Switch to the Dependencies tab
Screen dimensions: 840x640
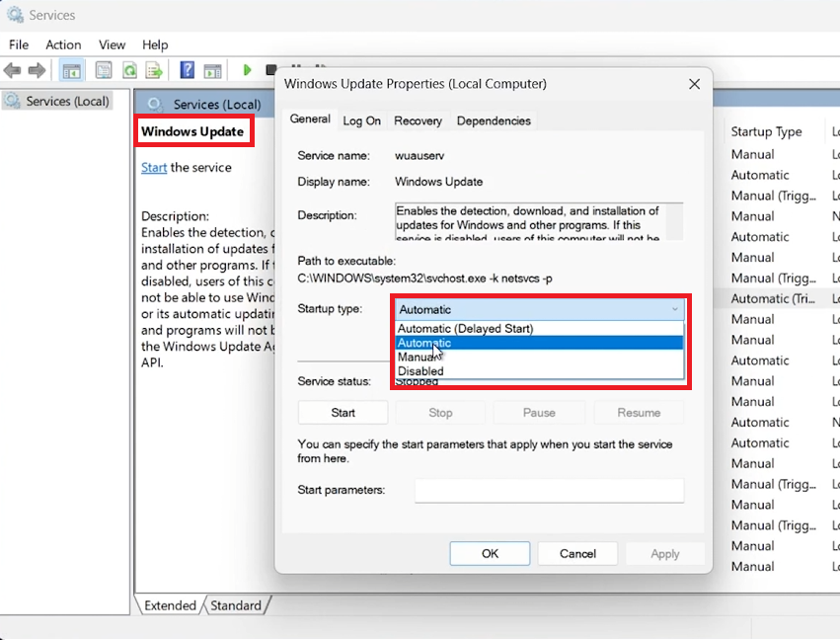point(494,121)
